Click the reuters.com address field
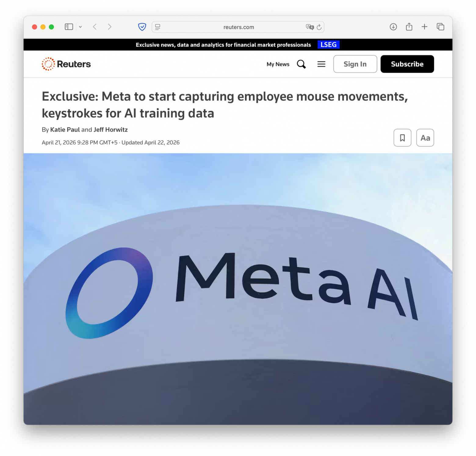 [x=238, y=27]
